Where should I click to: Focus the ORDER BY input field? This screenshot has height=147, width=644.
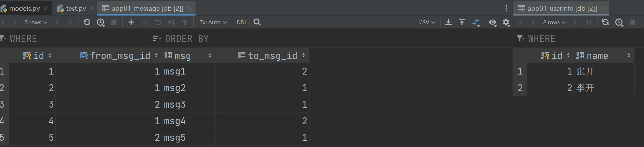coord(330,38)
